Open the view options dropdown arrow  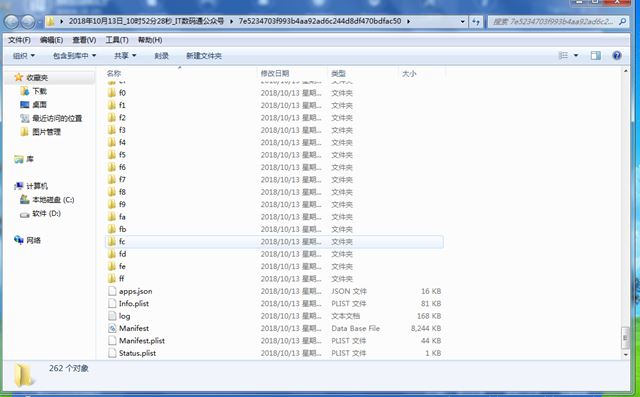point(576,55)
